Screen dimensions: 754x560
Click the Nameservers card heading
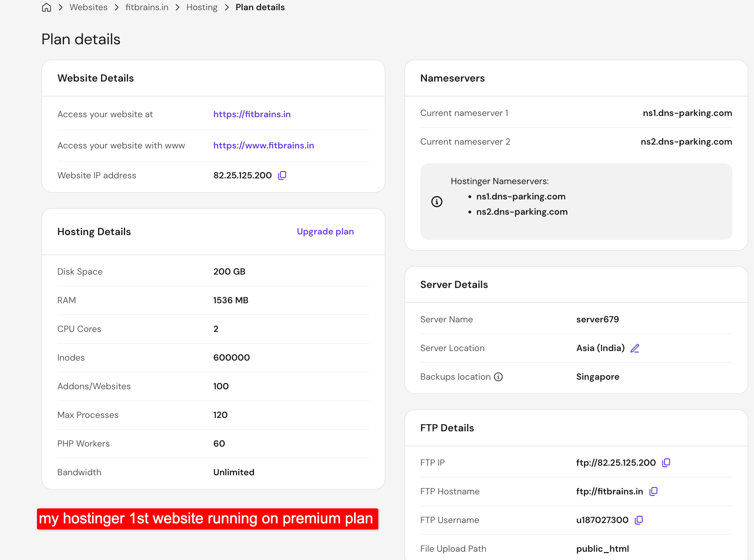(452, 78)
